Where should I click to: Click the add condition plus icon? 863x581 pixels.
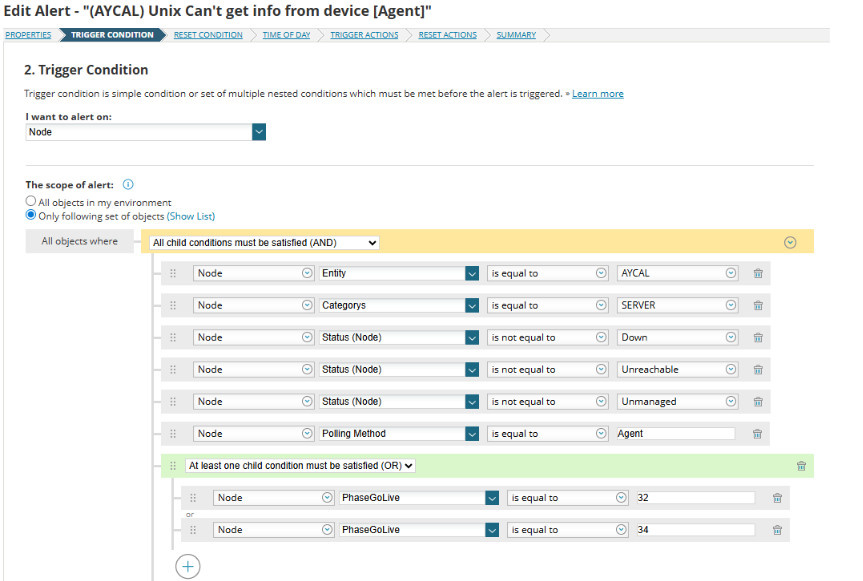pyautogui.click(x=188, y=566)
